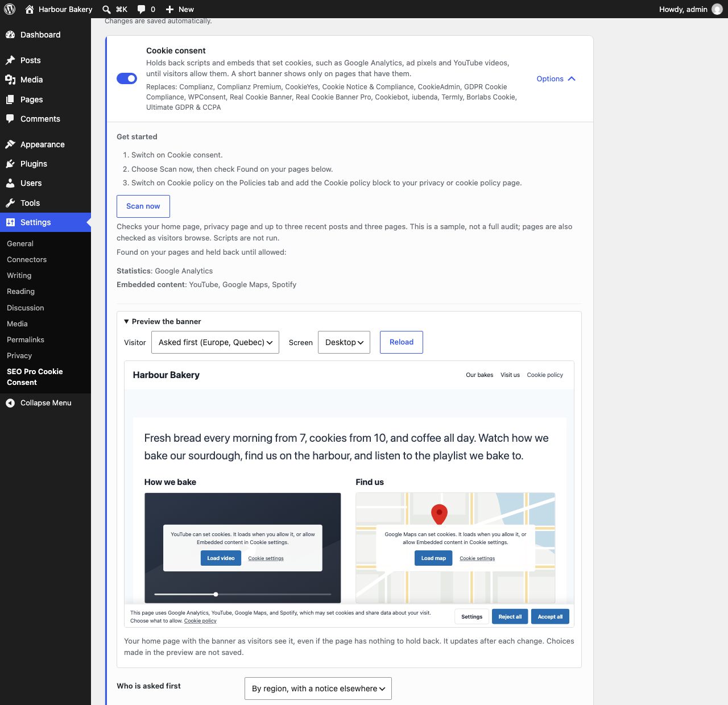
Task: Click the Comments sidebar icon
Action: pos(10,119)
